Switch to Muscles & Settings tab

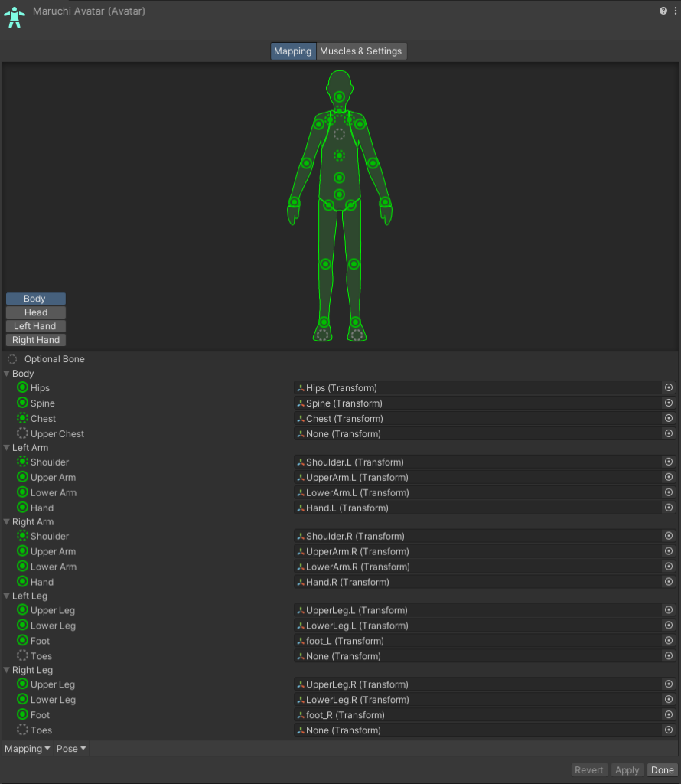360,51
